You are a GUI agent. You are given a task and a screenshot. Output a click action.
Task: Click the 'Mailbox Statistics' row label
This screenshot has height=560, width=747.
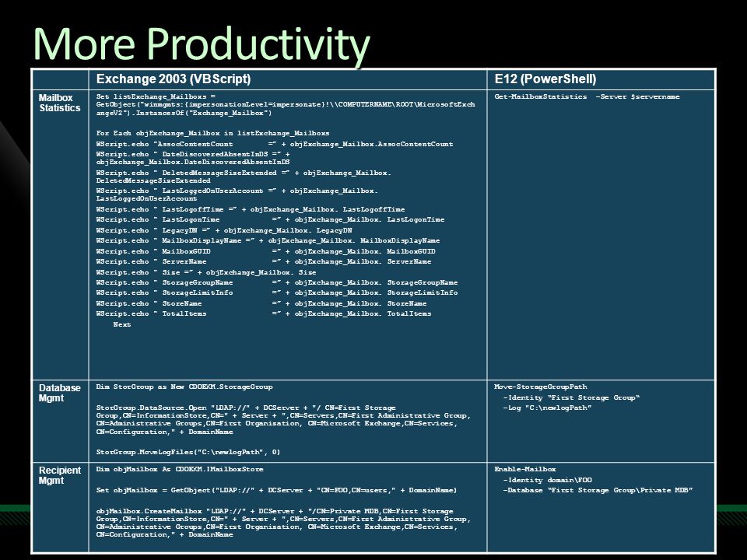click(x=60, y=103)
